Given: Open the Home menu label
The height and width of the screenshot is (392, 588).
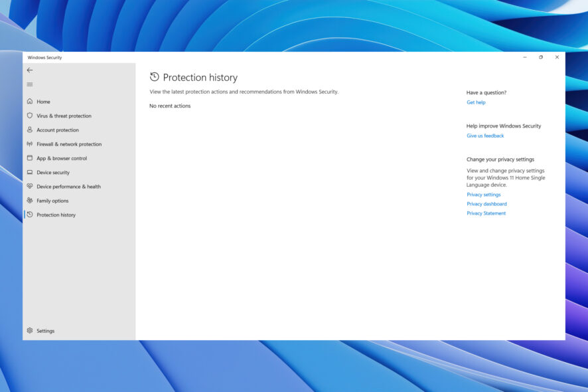Looking at the screenshot, I should coord(44,102).
